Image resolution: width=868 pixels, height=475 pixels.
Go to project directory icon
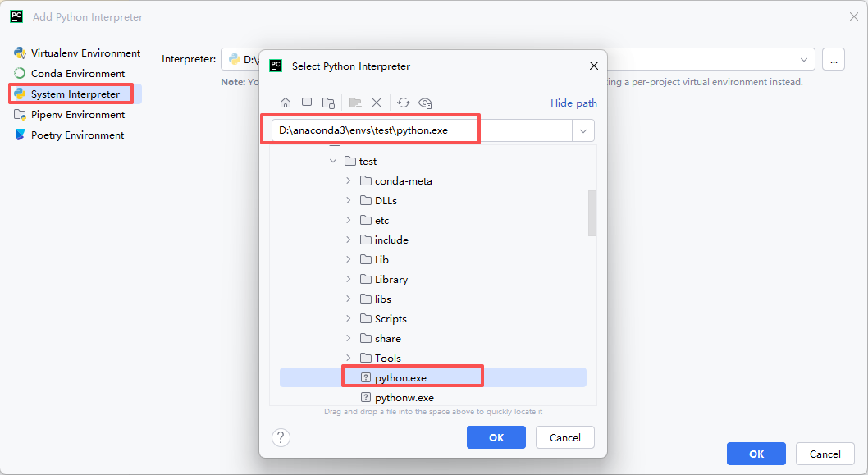(x=328, y=103)
